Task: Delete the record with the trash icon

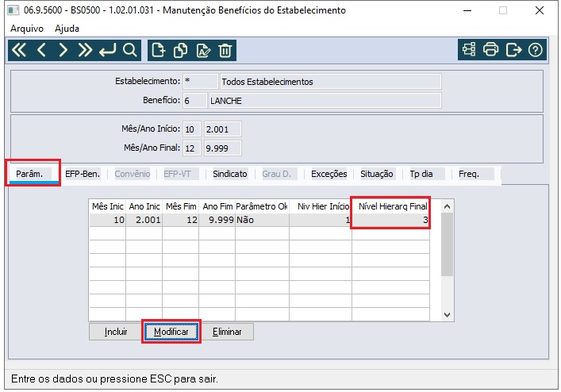Action: point(225,50)
